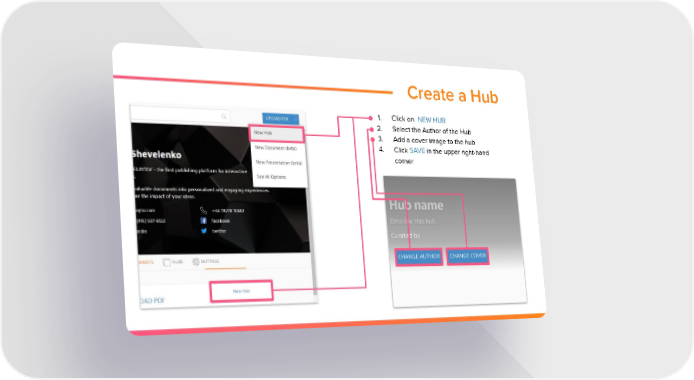Click the New Hub button below tabs
The image size is (694, 380).
pyautogui.click(x=241, y=291)
